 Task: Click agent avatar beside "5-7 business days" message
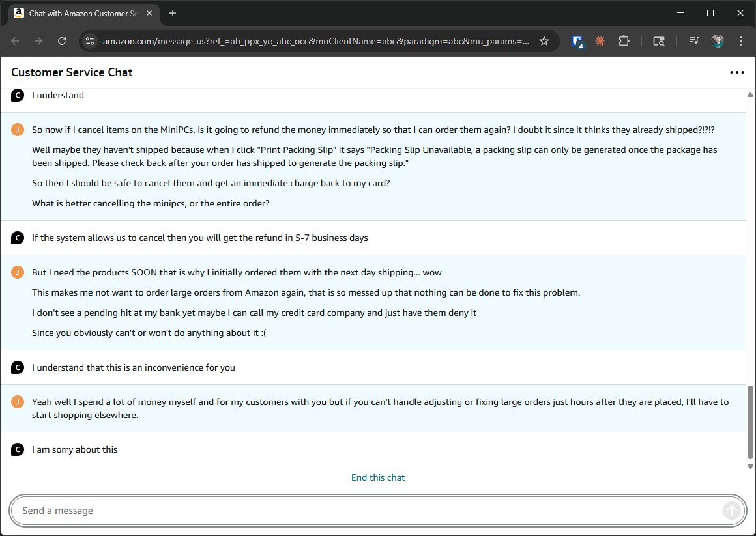[18, 238]
